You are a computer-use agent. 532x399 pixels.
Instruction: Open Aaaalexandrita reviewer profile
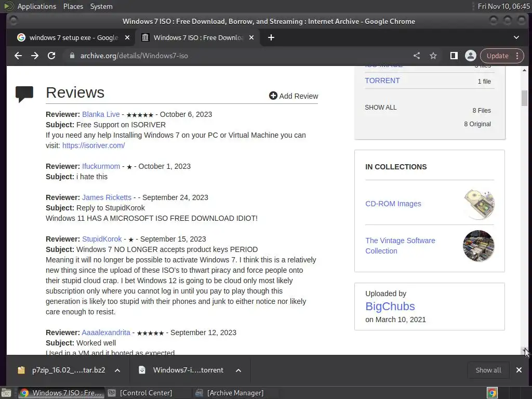106,332
